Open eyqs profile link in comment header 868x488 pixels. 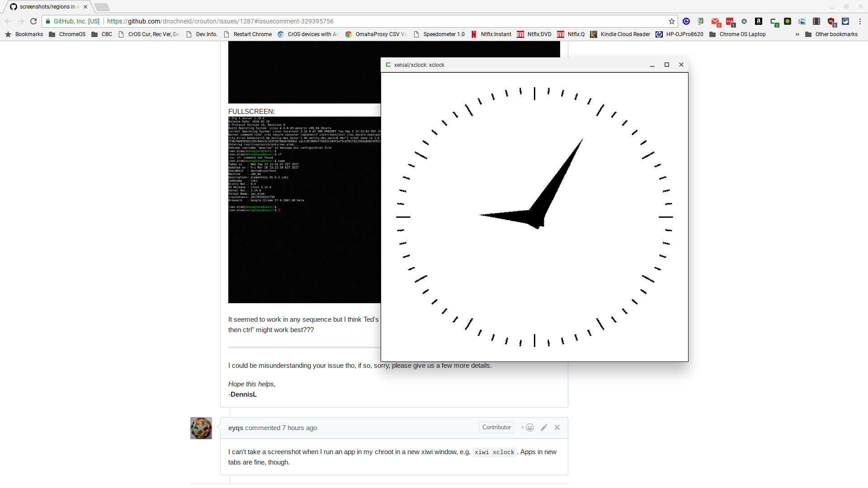coord(236,428)
